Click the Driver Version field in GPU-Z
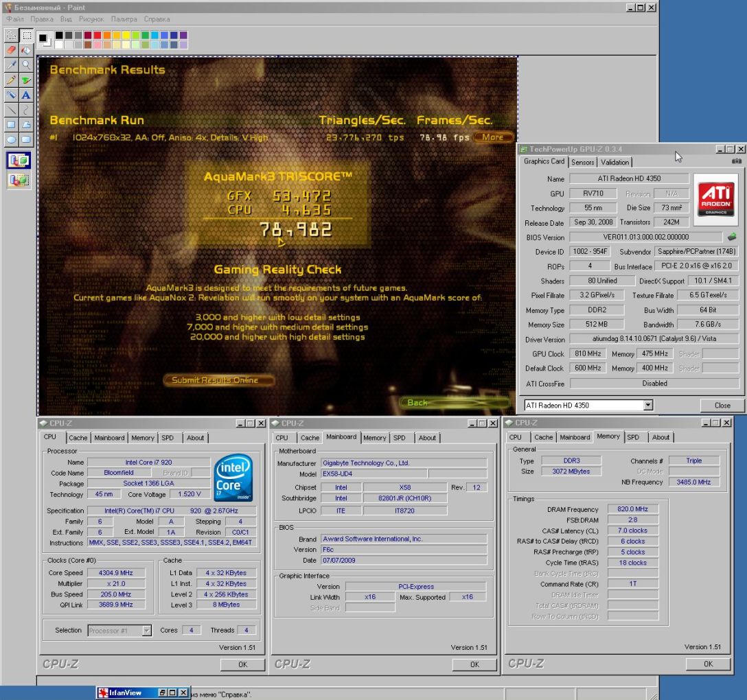The image size is (747, 700). pos(654,338)
